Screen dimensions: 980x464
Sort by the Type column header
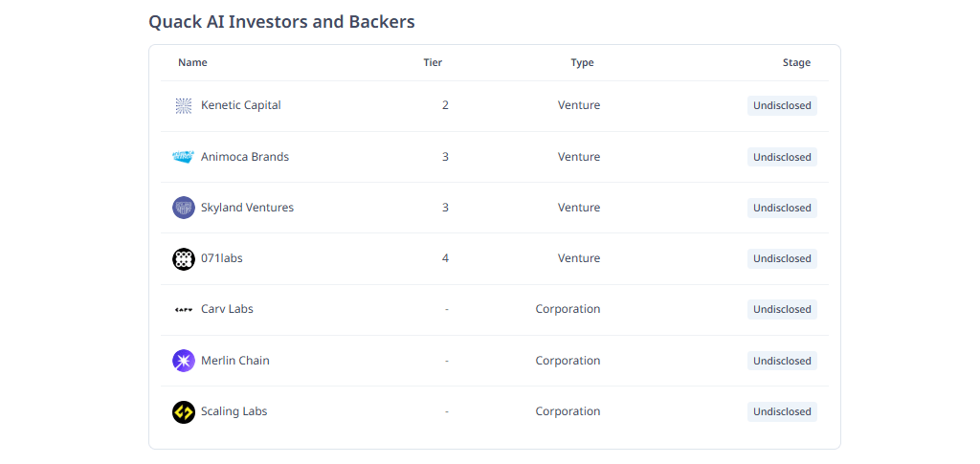tap(582, 63)
